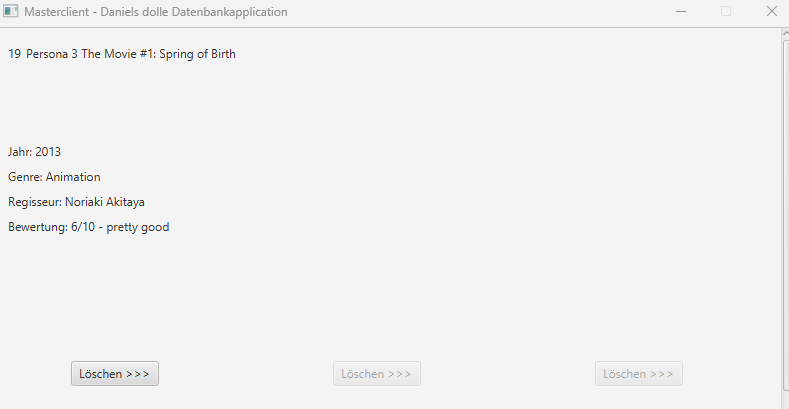Click the rightmost disabled Löschen >>> button
This screenshot has width=789, height=409.
[x=639, y=374]
